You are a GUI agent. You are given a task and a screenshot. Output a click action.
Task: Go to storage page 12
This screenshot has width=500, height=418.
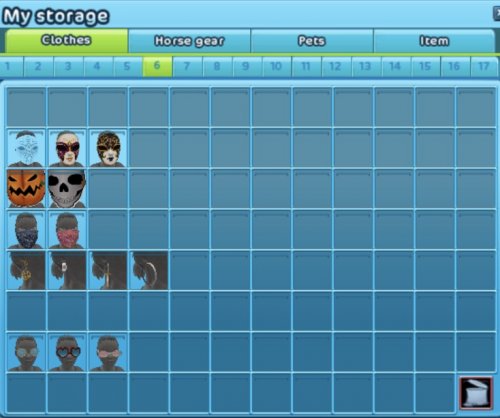click(x=336, y=66)
